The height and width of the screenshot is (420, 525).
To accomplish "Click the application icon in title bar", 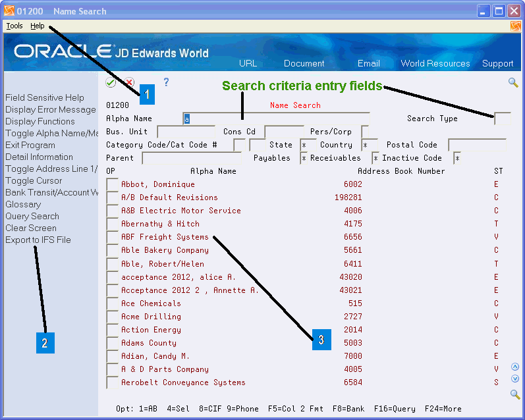I will click(x=9, y=11).
